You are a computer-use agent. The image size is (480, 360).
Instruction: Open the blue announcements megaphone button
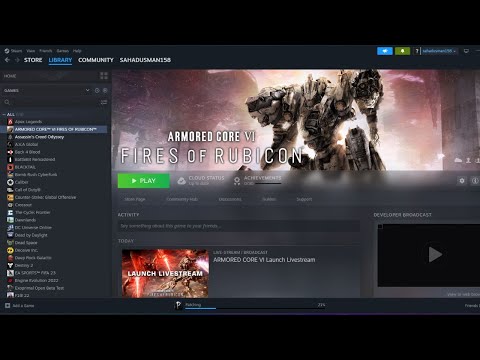pyautogui.click(x=385, y=51)
